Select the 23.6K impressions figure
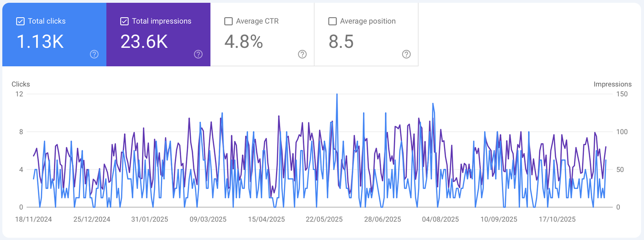Screen dimensions: 644x240 pos(144,42)
